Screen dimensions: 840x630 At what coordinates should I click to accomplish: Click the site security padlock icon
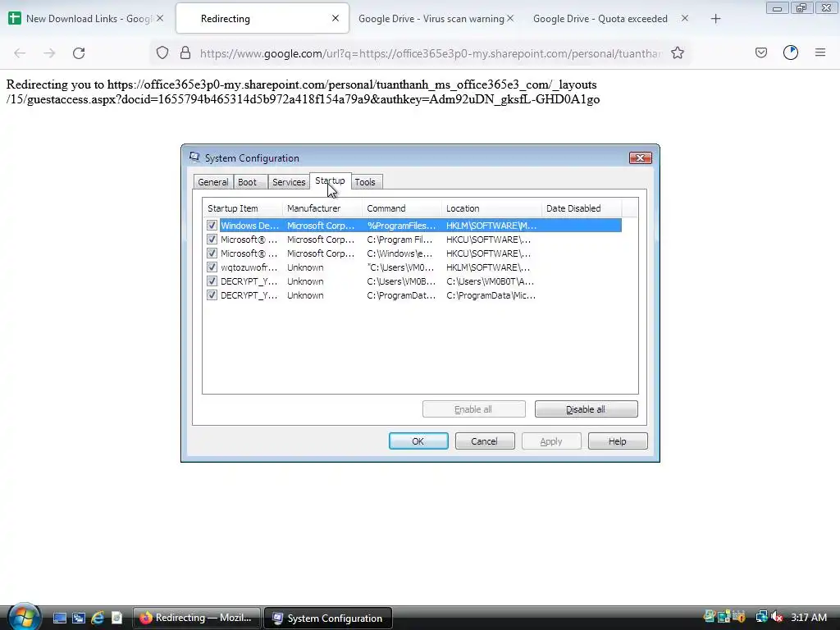185,53
